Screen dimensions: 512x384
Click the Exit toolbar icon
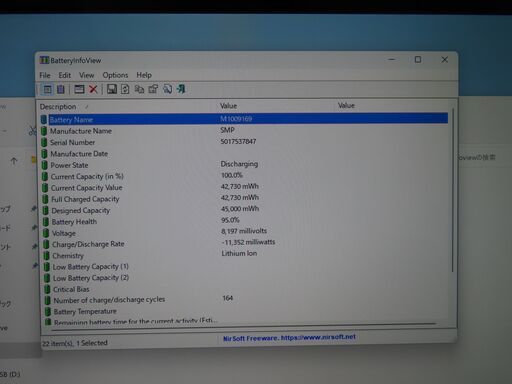pos(181,89)
